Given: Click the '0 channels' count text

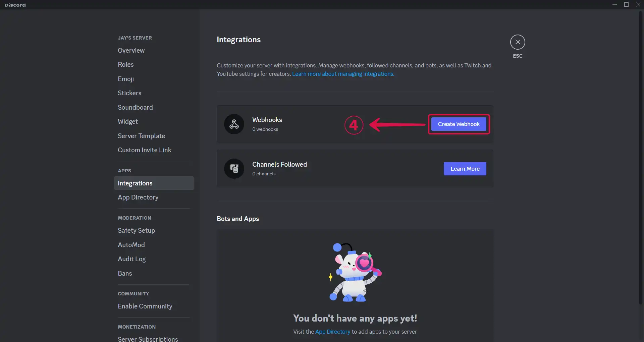Looking at the screenshot, I should click(x=264, y=174).
